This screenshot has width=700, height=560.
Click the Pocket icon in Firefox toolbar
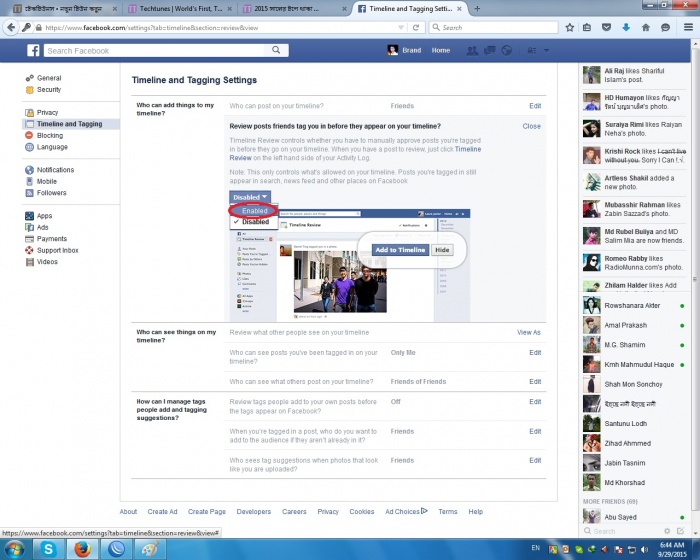606,28
